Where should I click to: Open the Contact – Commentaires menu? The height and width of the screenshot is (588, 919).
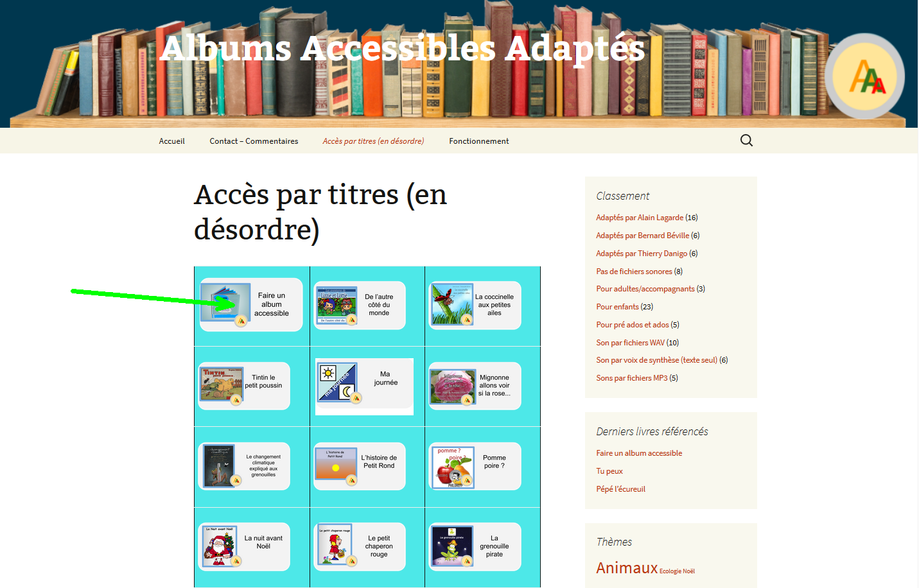pyautogui.click(x=254, y=141)
